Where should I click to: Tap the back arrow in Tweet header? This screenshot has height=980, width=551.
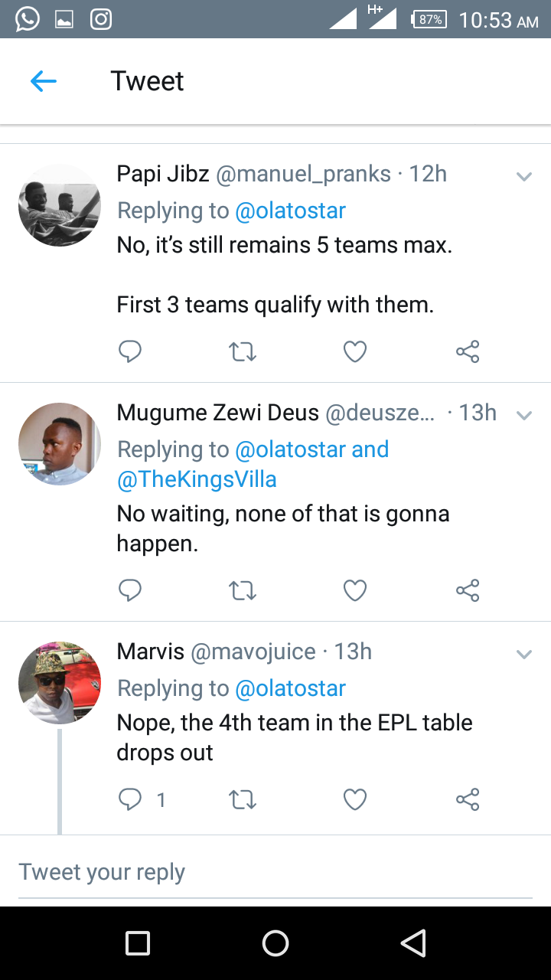(x=44, y=81)
